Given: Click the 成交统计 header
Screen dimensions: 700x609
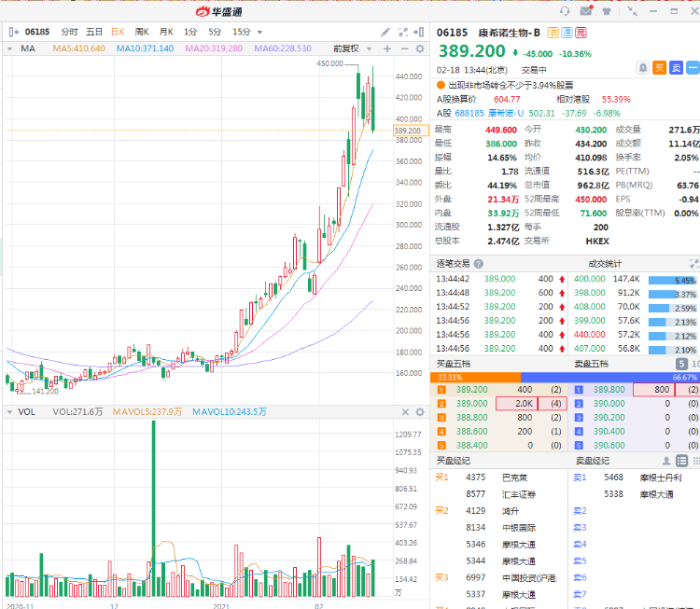Looking at the screenshot, I should pos(605,264).
